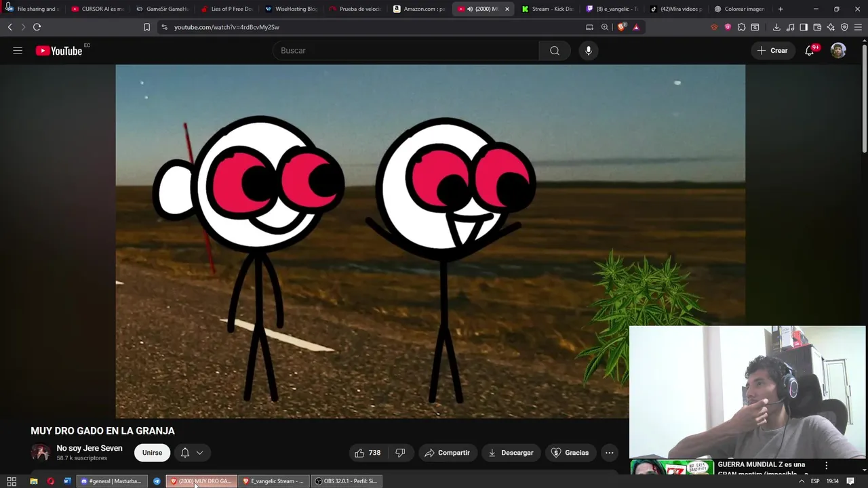Open a new browser tab
Image resolution: width=868 pixels, height=488 pixels.
point(781,9)
